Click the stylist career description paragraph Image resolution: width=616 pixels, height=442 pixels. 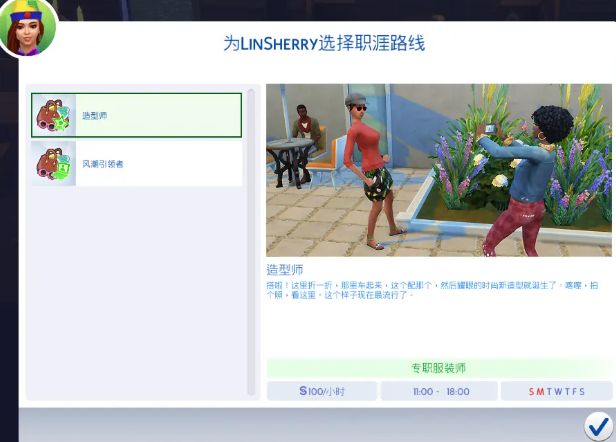[x=432, y=290]
